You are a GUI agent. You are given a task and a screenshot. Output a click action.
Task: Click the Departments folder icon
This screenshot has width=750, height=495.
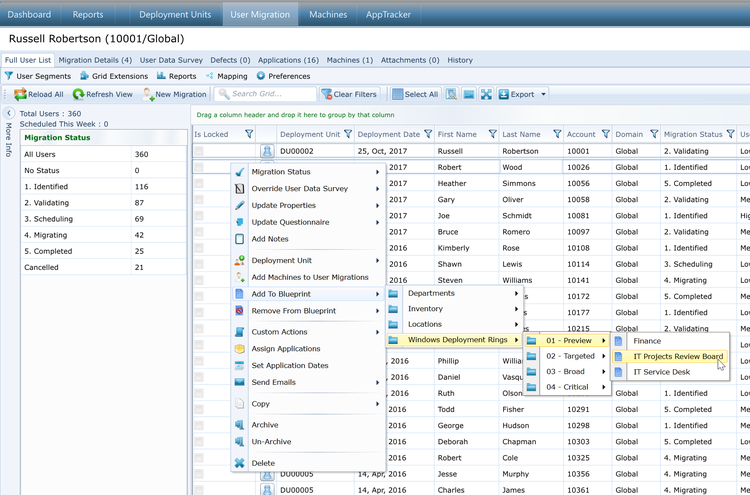tap(393, 293)
